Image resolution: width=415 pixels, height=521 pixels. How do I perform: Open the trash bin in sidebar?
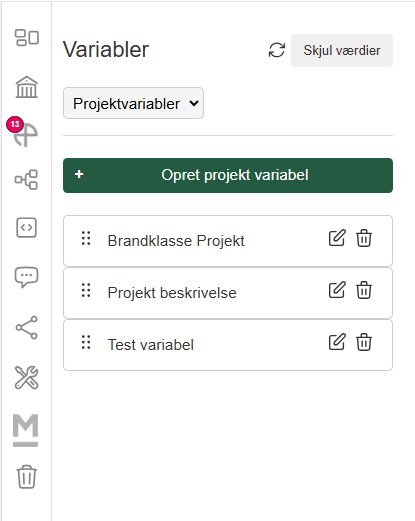(x=27, y=477)
